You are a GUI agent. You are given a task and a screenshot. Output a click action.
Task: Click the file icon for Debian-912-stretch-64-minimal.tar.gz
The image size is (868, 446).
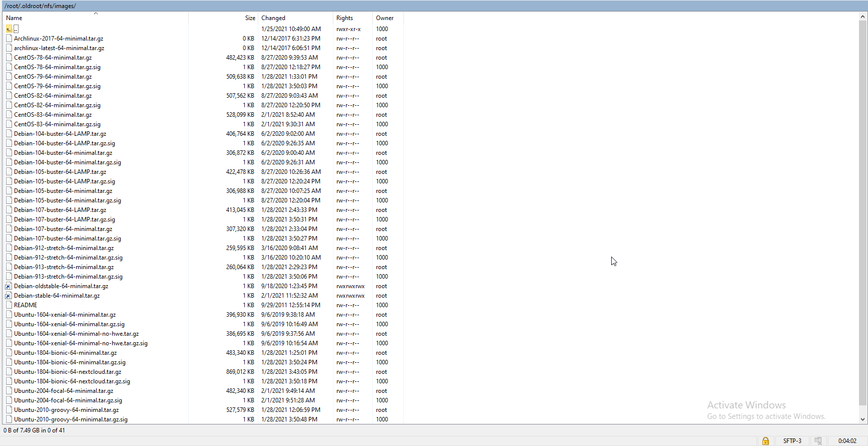click(x=9, y=248)
